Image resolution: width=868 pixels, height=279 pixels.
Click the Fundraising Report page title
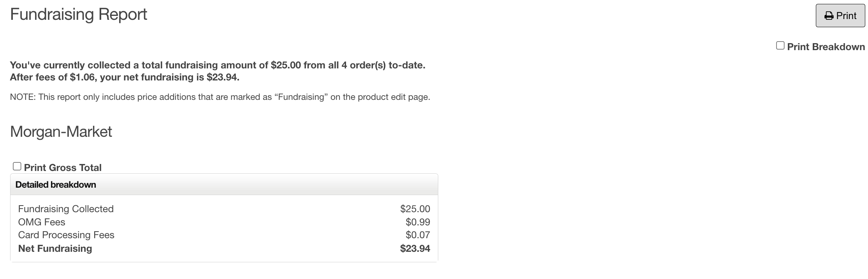78,15
